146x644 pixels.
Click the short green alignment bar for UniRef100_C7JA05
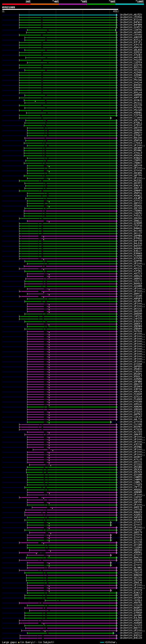[x=65, y=118]
